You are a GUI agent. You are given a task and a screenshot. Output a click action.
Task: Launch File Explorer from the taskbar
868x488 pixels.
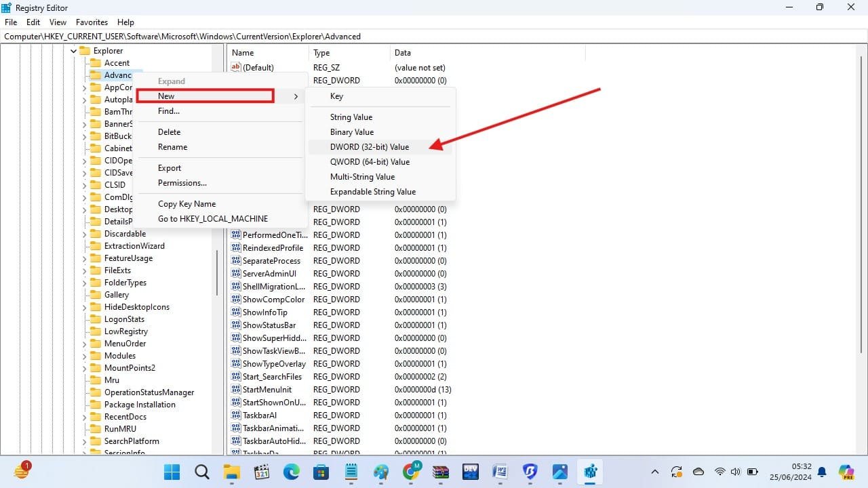(232, 472)
